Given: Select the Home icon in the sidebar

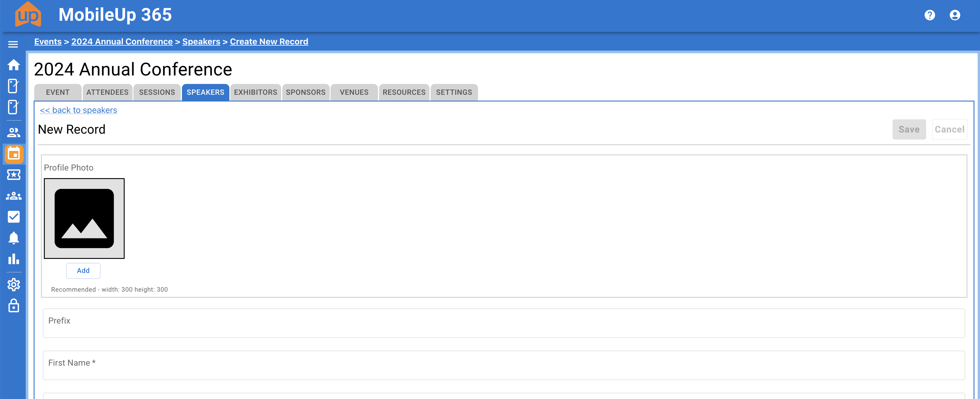Looking at the screenshot, I should 14,65.
